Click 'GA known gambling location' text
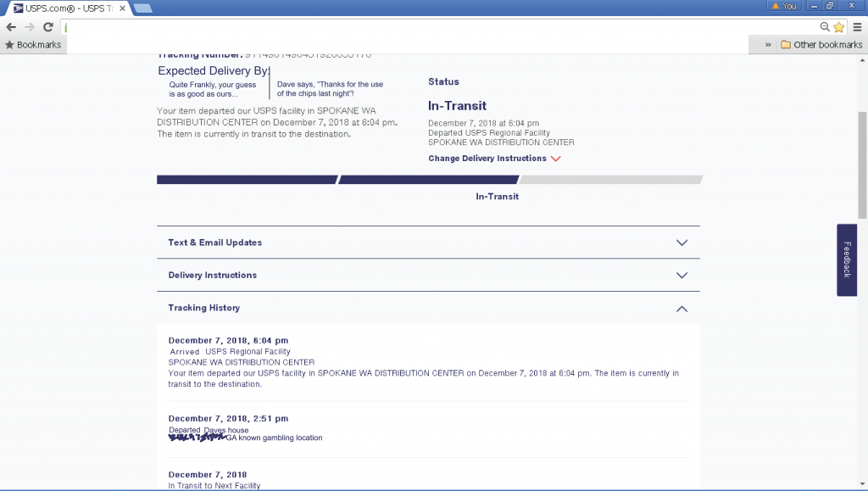The image size is (868, 491). pyautogui.click(x=274, y=438)
